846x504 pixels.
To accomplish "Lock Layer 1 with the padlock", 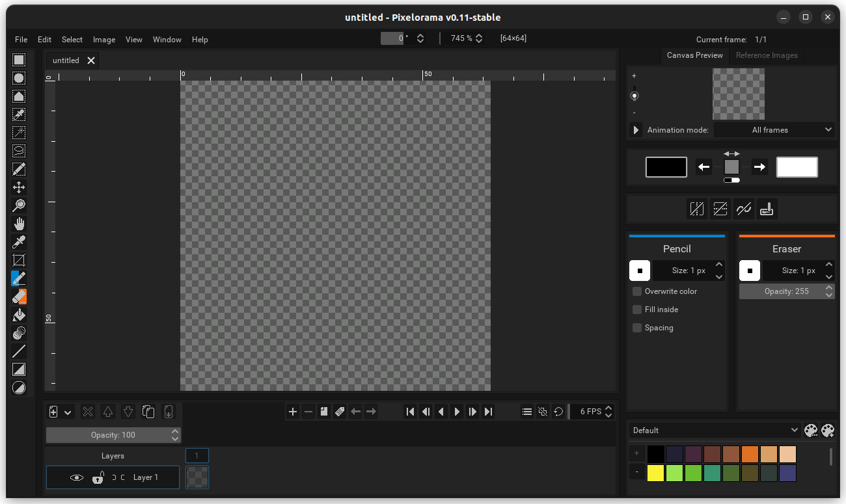I will tap(98, 477).
